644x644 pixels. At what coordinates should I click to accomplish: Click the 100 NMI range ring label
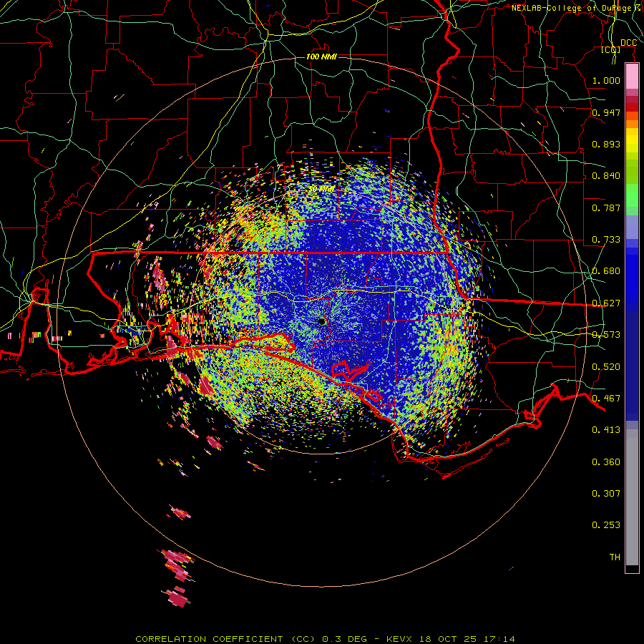321,57
